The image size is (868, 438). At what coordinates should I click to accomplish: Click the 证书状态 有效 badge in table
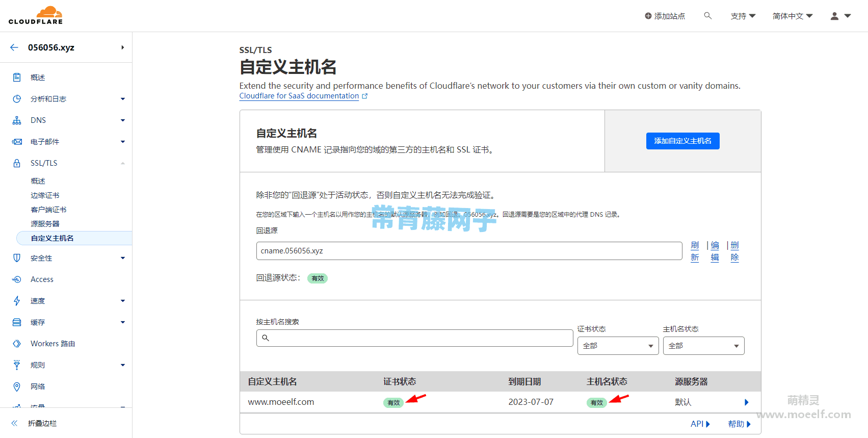tap(393, 403)
